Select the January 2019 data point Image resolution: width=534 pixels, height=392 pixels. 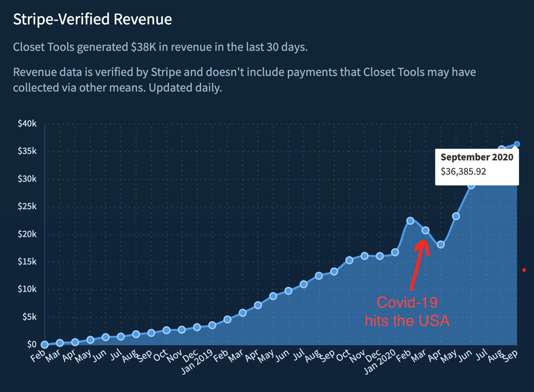click(x=212, y=325)
